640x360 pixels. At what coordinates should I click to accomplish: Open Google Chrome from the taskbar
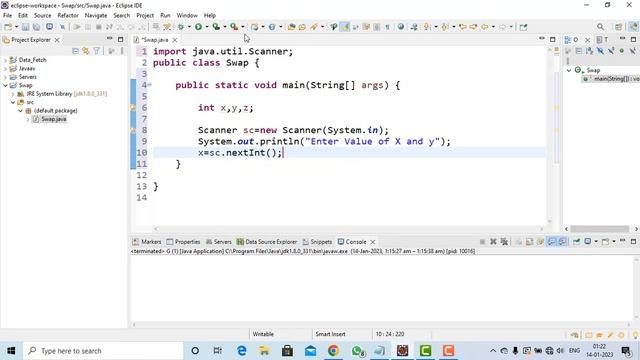(x=333, y=351)
